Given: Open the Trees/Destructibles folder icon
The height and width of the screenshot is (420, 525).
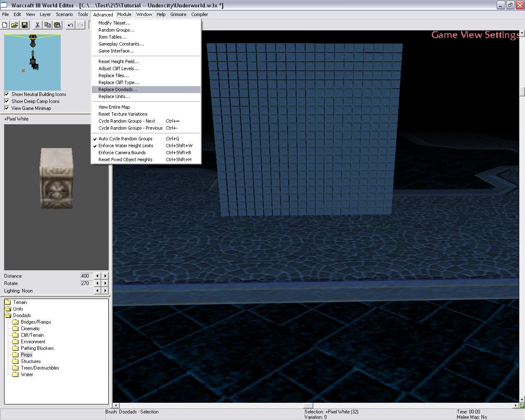Looking at the screenshot, I should pyautogui.click(x=16, y=368).
